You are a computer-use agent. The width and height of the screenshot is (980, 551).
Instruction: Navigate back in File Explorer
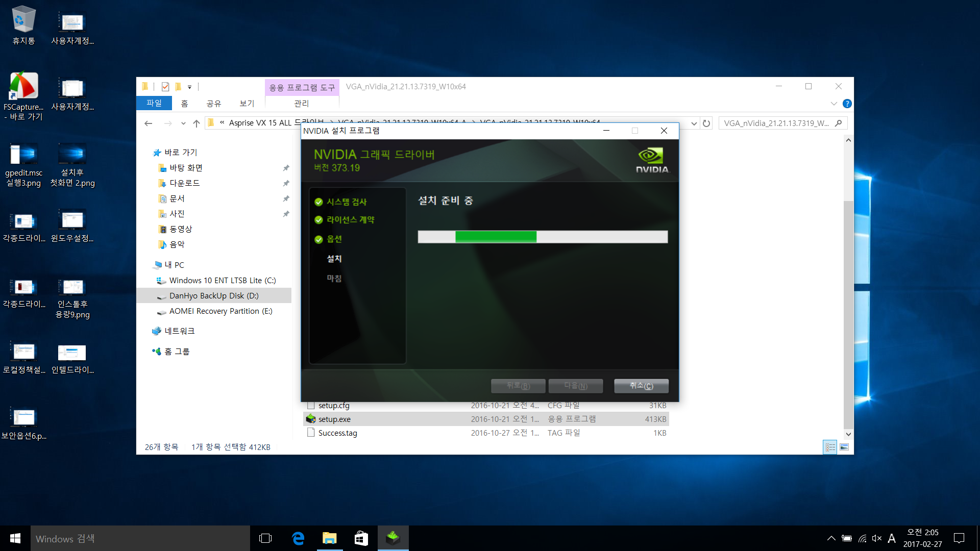click(149, 123)
